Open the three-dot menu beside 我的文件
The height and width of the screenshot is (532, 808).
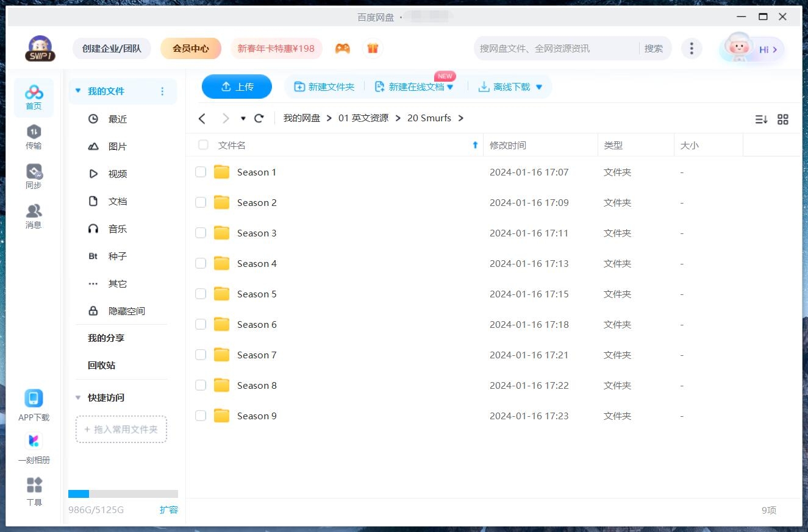click(x=162, y=91)
